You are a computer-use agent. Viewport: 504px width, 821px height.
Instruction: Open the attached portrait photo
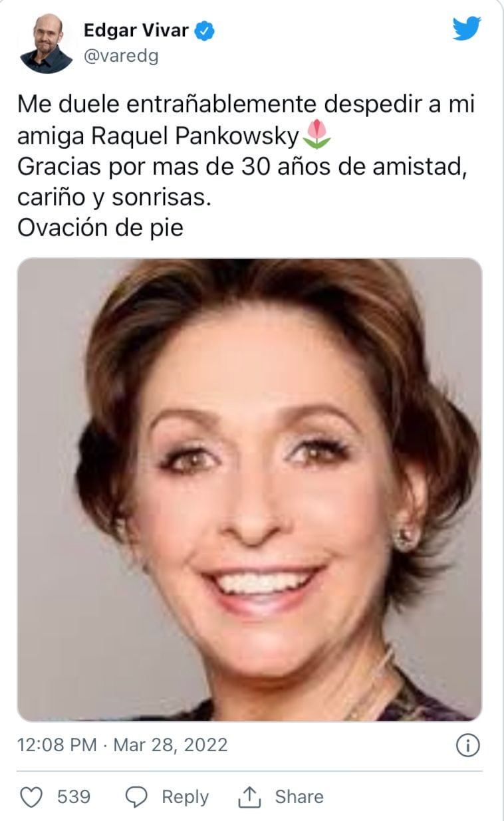pos(249,489)
